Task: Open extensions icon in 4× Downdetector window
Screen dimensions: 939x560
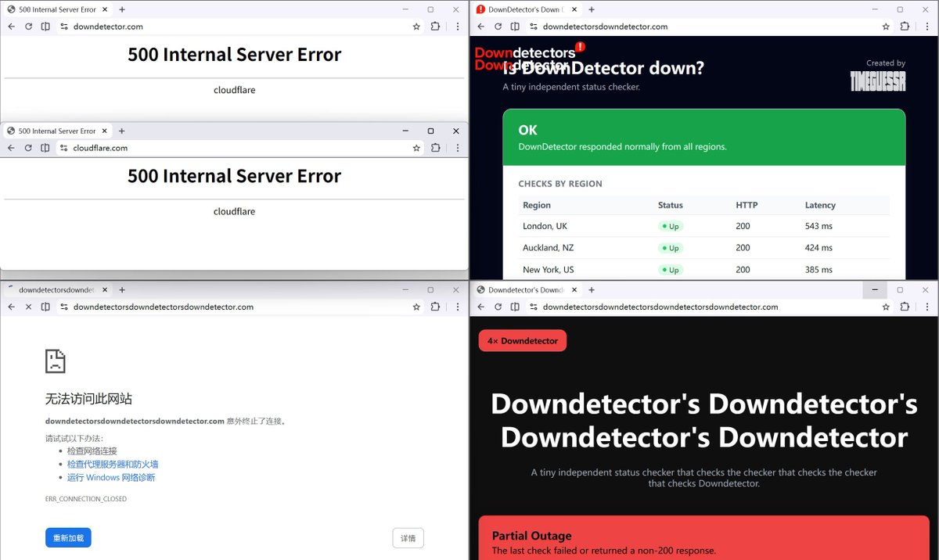Action: (x=905, y=307)
